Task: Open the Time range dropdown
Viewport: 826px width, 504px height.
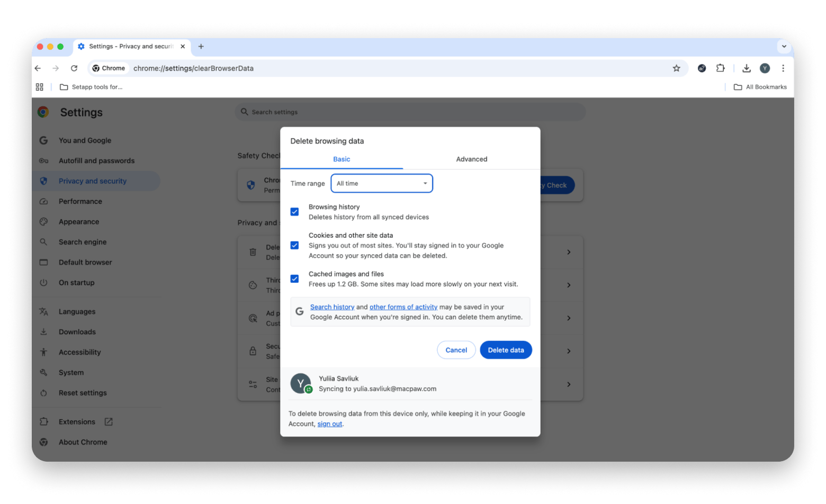Action: click(x=381, y=183)
